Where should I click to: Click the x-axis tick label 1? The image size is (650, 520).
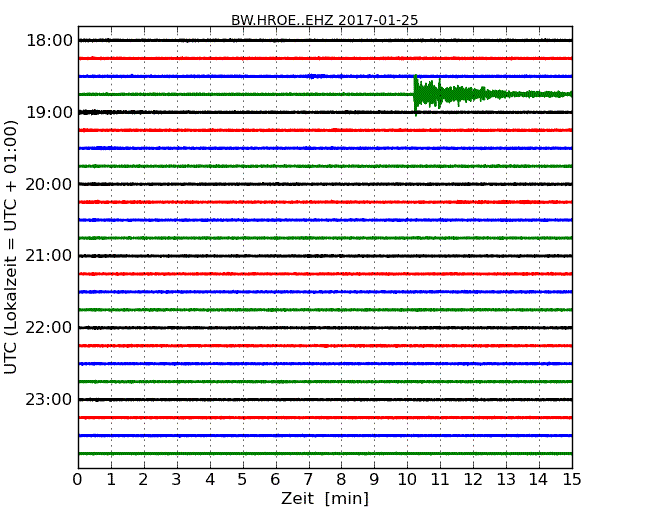(x=111, y=479)
